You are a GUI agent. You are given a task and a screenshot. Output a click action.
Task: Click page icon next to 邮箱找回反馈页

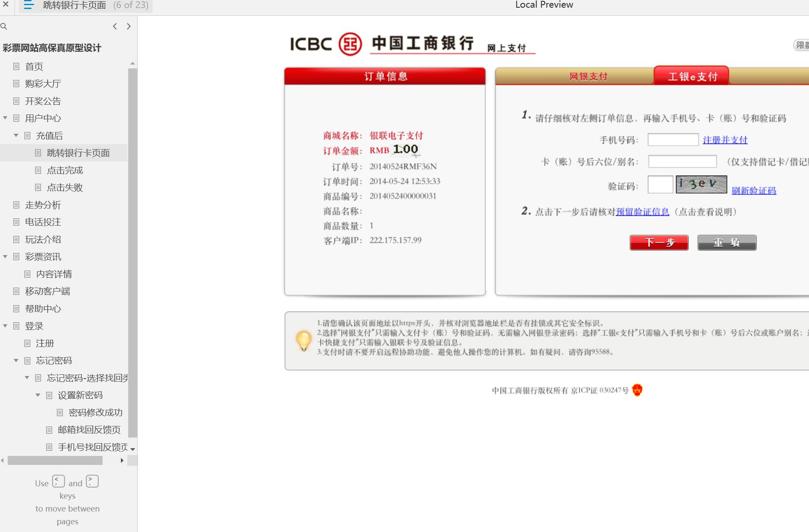tap(49, 429)
